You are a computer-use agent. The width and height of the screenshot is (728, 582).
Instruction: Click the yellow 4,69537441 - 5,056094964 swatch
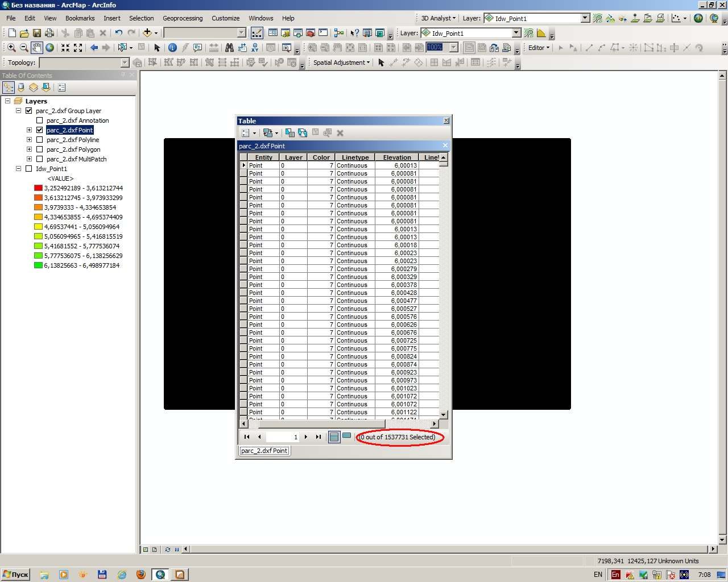[38, 227]
